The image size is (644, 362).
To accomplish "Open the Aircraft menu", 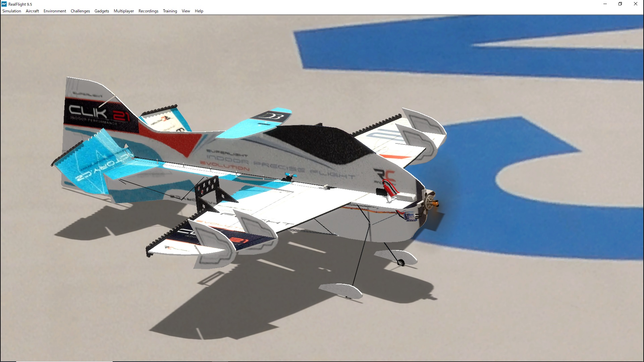I will tap(32, 11).
